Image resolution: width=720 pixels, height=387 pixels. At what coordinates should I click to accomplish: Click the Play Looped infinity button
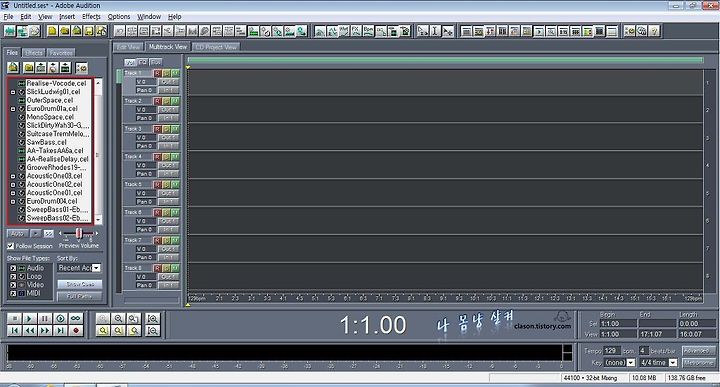click(x=75, y=318)
